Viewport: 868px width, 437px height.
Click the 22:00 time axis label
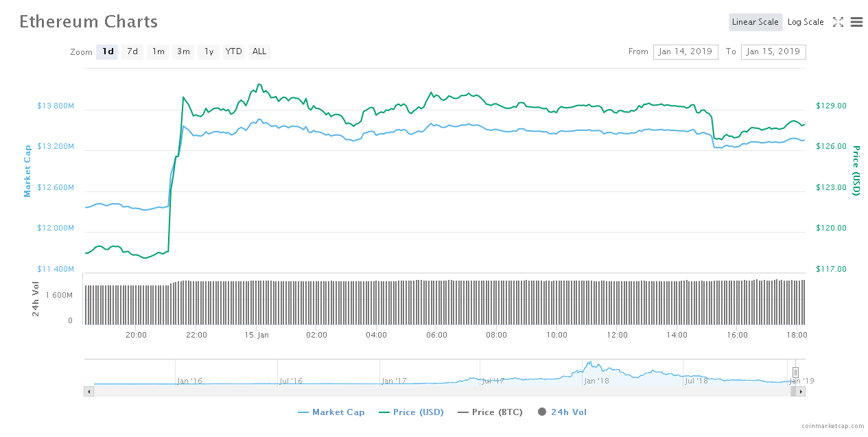coord(196,335)
